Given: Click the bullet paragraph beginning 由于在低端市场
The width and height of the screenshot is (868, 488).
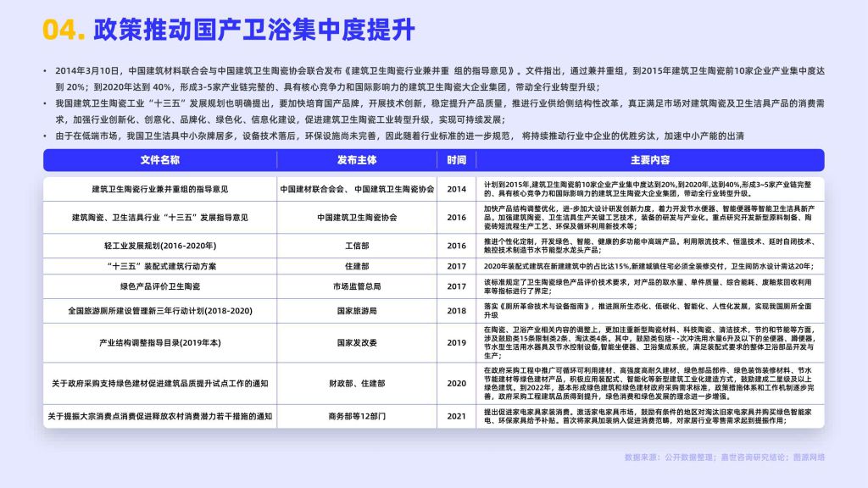Looking at the screenshot, I should pos(400,136).
